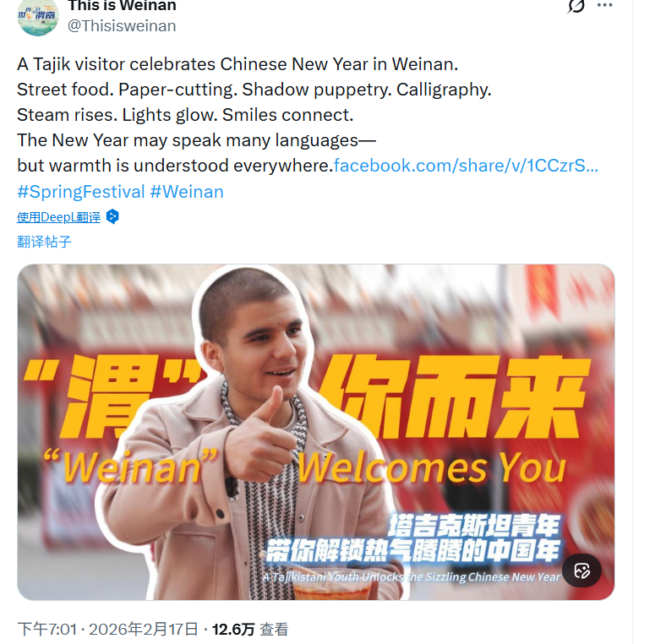Open the #Weinan hashtag
The image size is (655, 644).
coord(187,192)
